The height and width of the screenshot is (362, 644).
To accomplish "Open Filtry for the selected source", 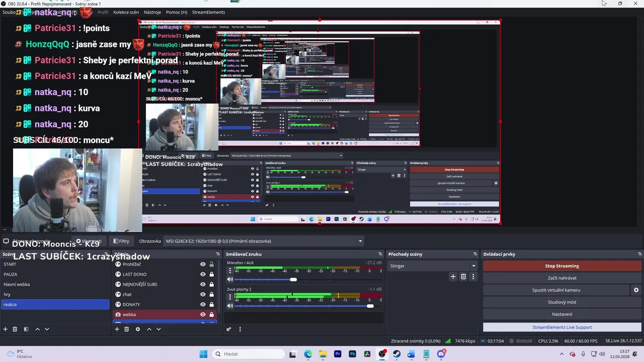I will (121, 241).
